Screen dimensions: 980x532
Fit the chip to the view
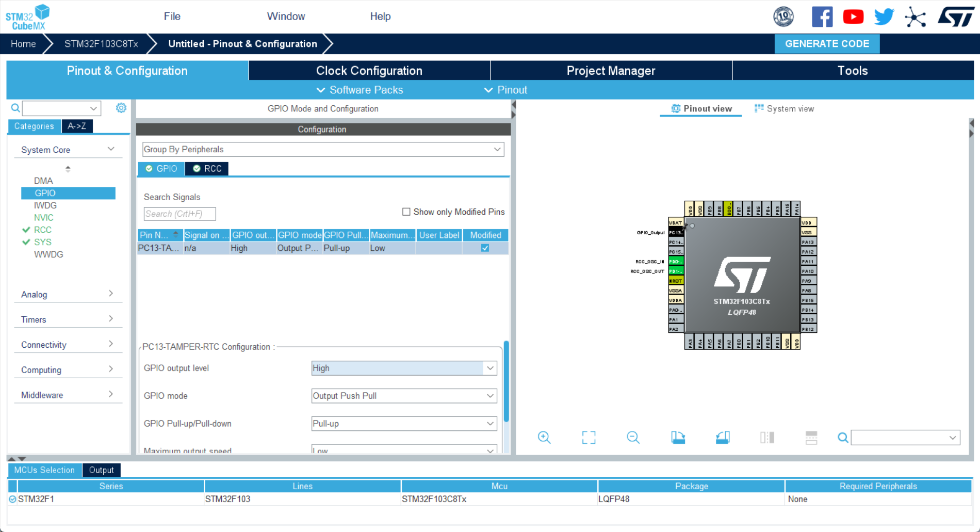(x=589, y=438)
